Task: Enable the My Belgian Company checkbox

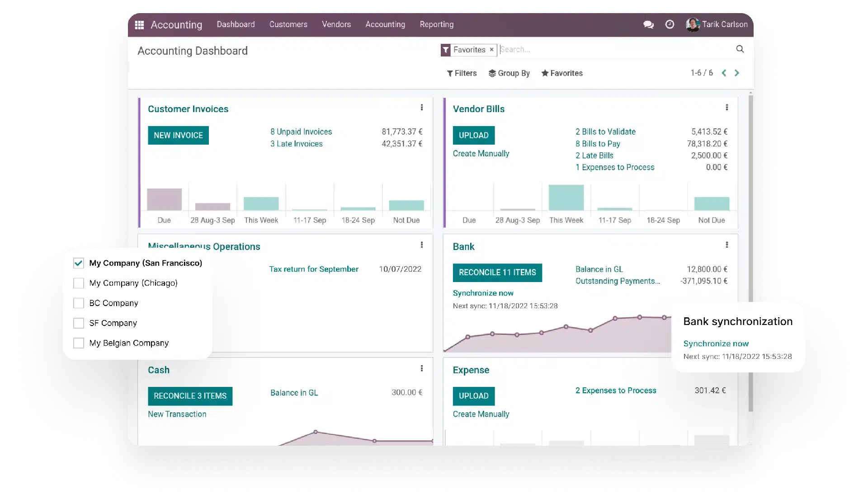Action: coord(79,343)
